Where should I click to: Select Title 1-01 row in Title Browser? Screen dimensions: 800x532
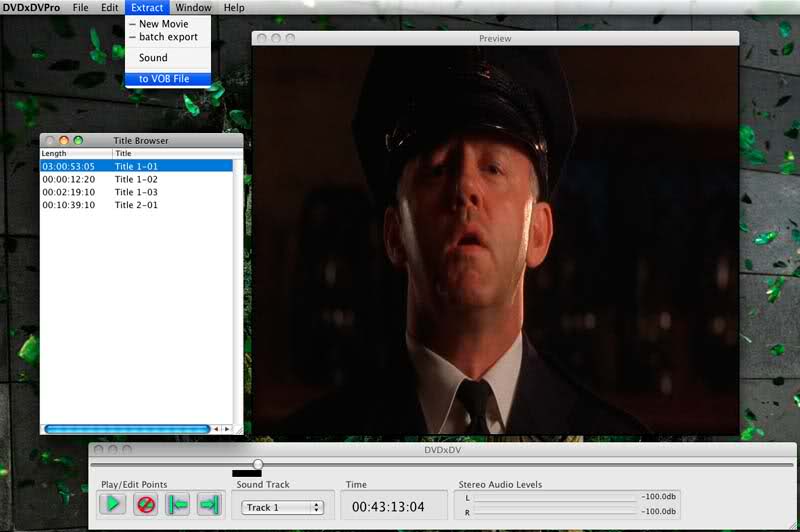coord(136,166)
